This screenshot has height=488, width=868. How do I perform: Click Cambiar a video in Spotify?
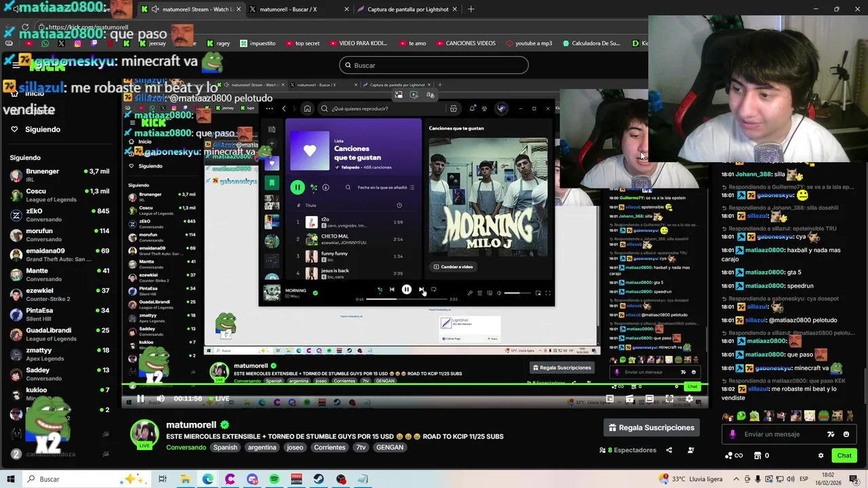[x=453, y=266]
